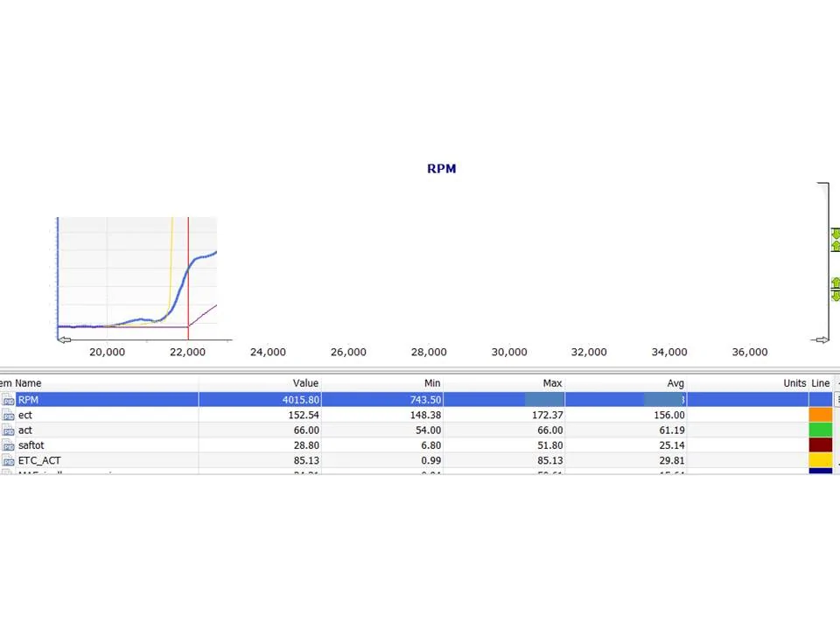Click the saftot value 28.80
840x630 pixels.
click(306, 445)
